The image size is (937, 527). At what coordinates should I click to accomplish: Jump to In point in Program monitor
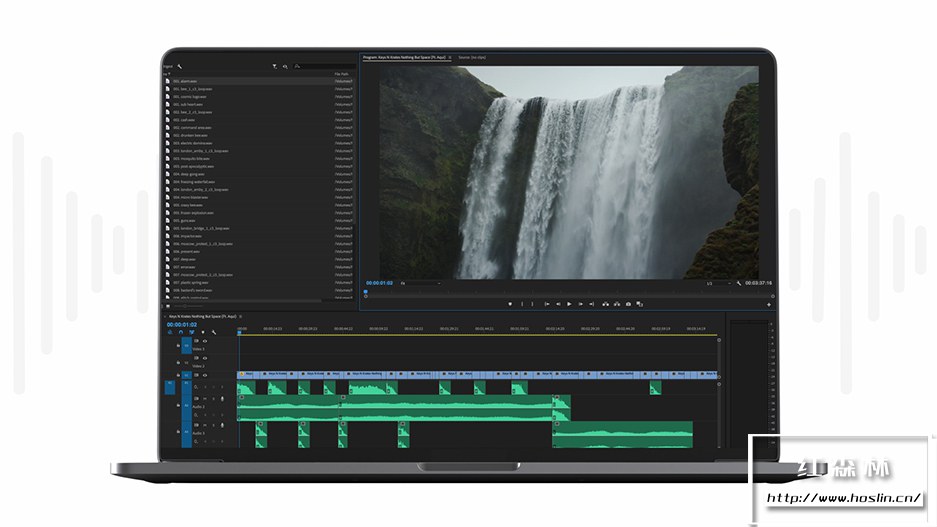click(x=547, y=304)
